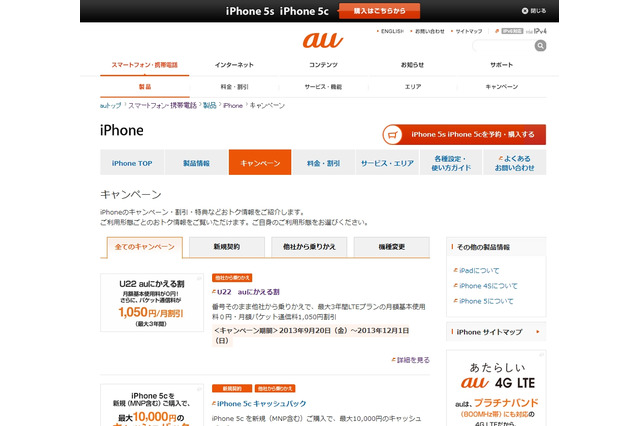Open iPhone 5c キャッシュバック title link
Screen dimensions: 640x426
point(261,404)
